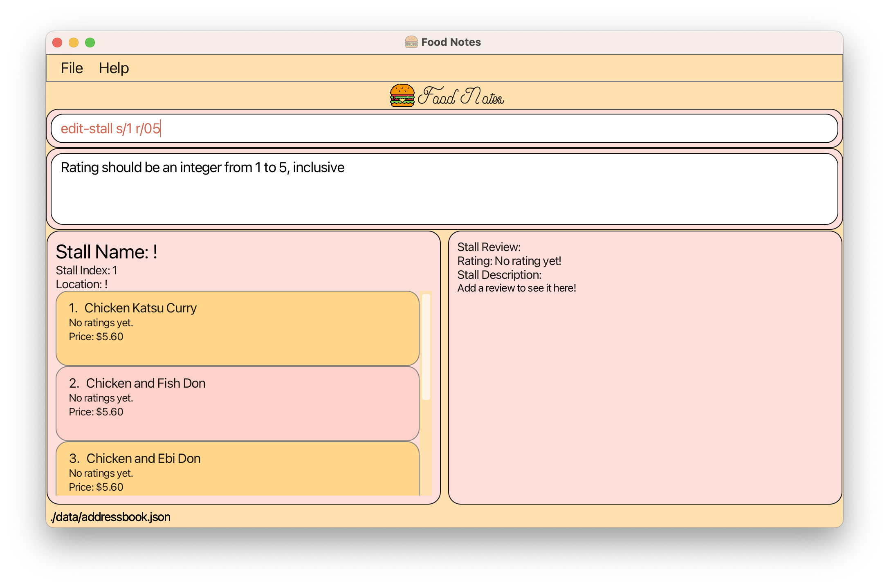Click the green fullscreen window button
This screenshot has width=889, height=588.
90,43
